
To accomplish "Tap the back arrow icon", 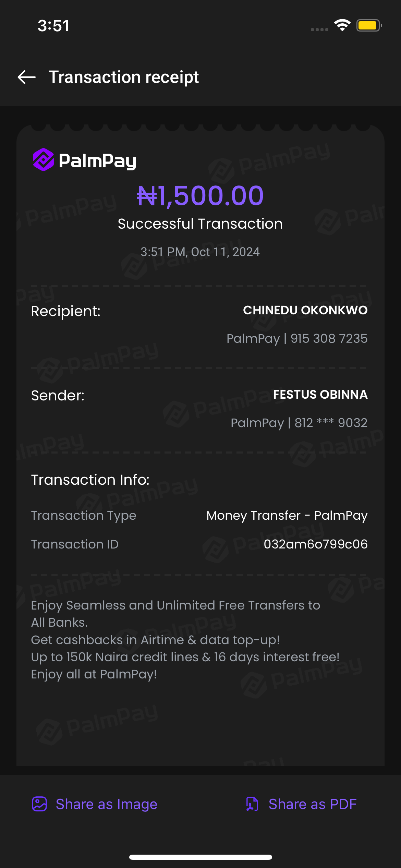I will pyautogui.click(x=27, y=77).
